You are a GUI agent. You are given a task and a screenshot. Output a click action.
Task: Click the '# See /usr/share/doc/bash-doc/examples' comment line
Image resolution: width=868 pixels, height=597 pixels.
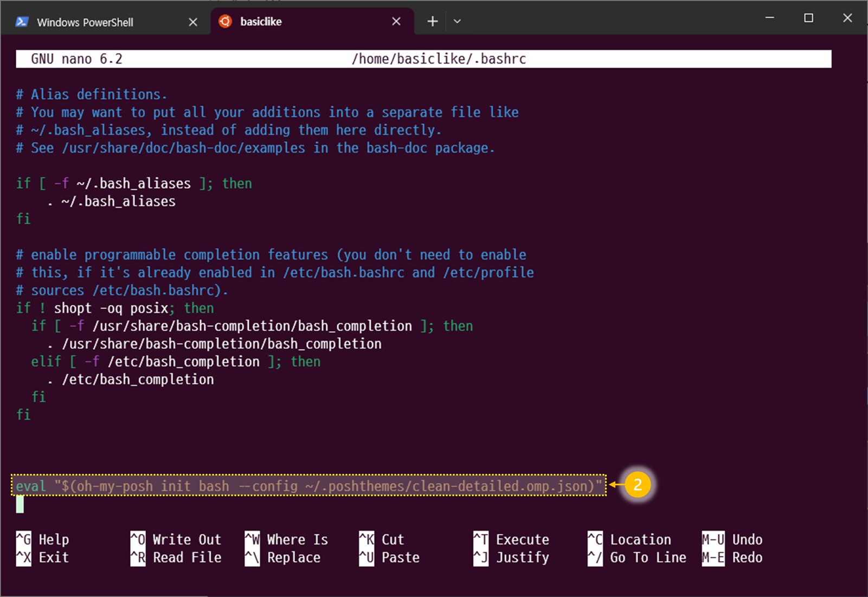click(255, 148)
